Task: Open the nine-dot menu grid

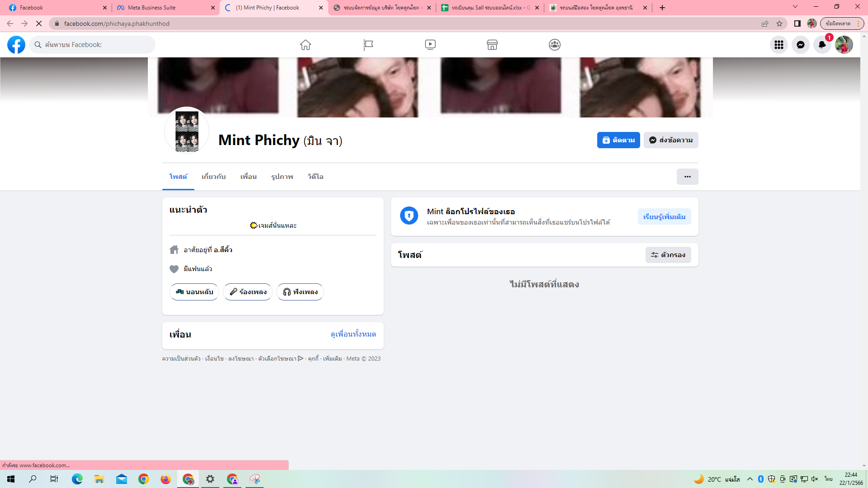Action: tap(779, 45)
